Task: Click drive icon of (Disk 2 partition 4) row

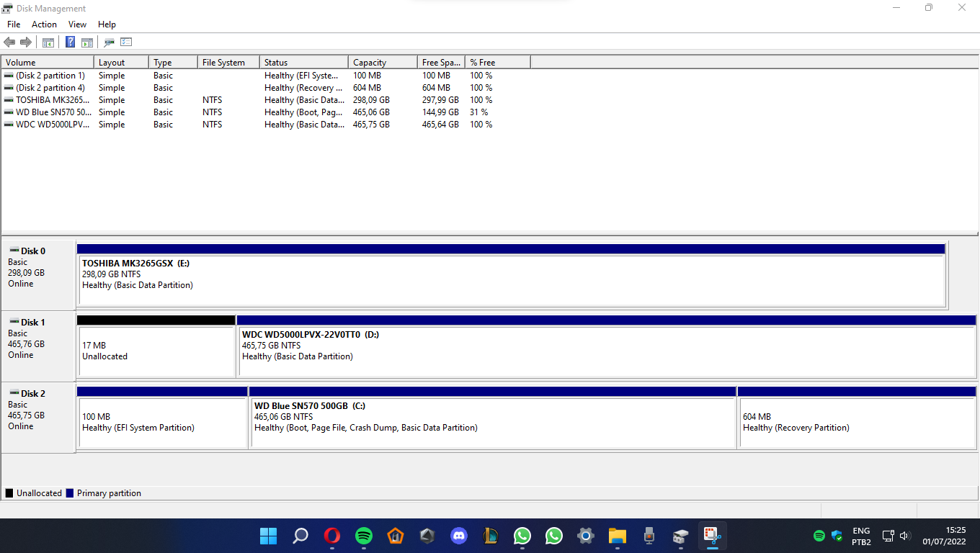Action: (x=9, y=88)
